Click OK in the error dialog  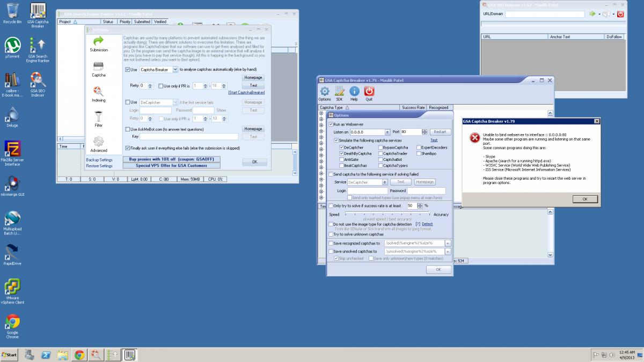pyautogui.click(x=584, y=199)
